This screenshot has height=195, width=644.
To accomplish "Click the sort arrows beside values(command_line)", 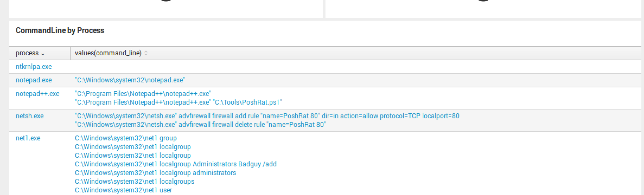I will (x=146, y=53).
